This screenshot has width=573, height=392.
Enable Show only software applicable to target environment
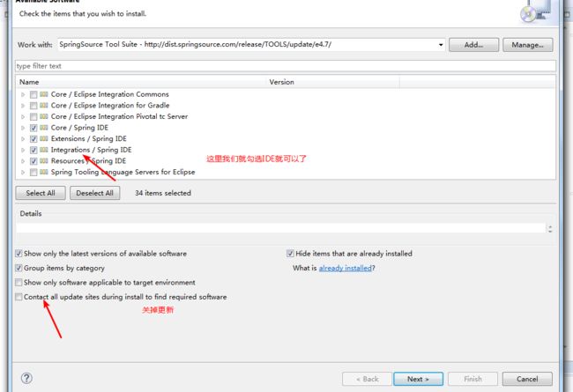point(19,283)
